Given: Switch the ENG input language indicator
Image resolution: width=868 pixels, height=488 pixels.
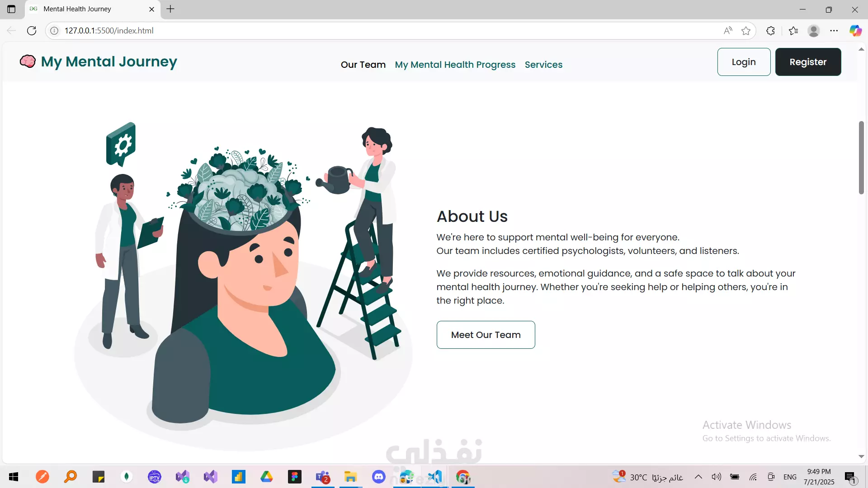Looking at the screenshot, I should coord(790,477).
